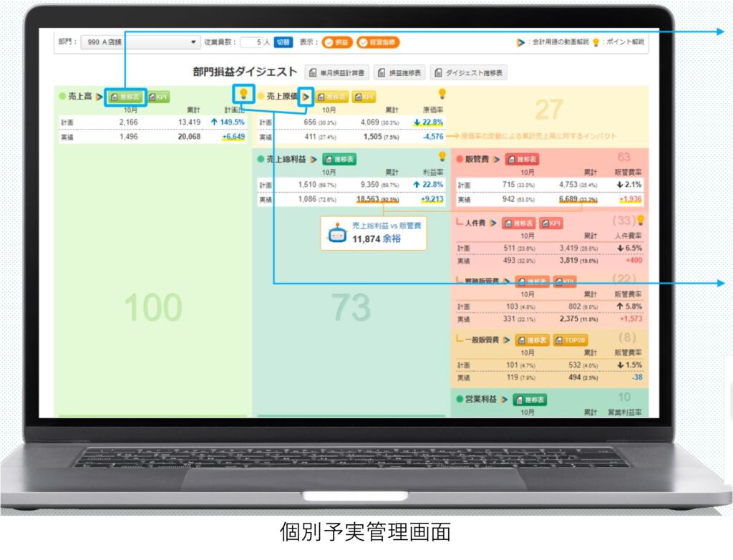Click the lightbulb icon in 人件費 section
The width and height of the screenshot is (733, 560).
[x=641, y=221]
